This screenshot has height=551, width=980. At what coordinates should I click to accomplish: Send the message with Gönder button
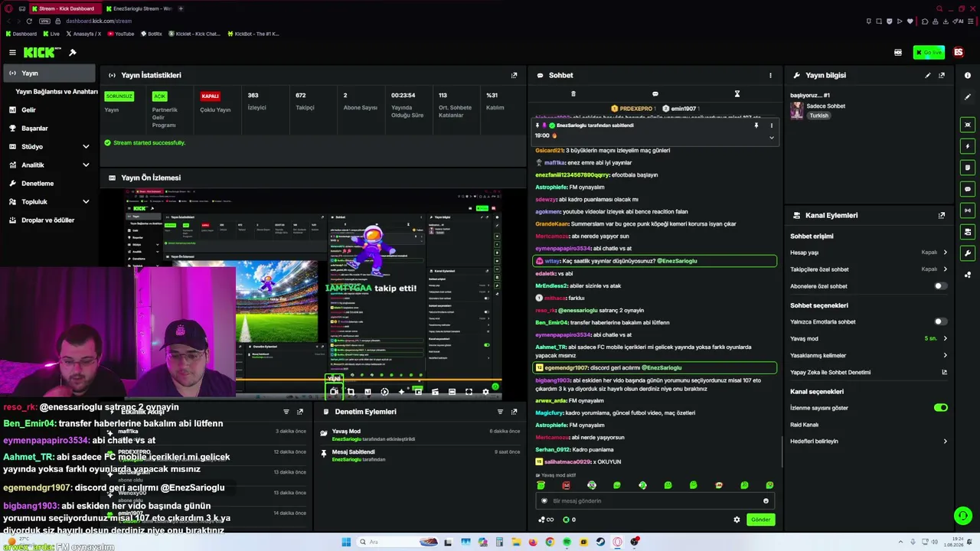click(x=760, y=520)
